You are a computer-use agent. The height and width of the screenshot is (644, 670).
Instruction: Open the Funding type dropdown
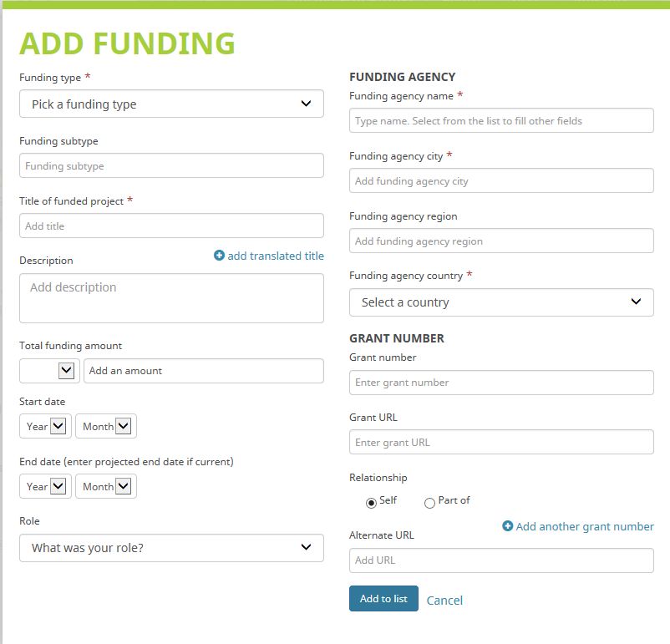pos(171,104)
